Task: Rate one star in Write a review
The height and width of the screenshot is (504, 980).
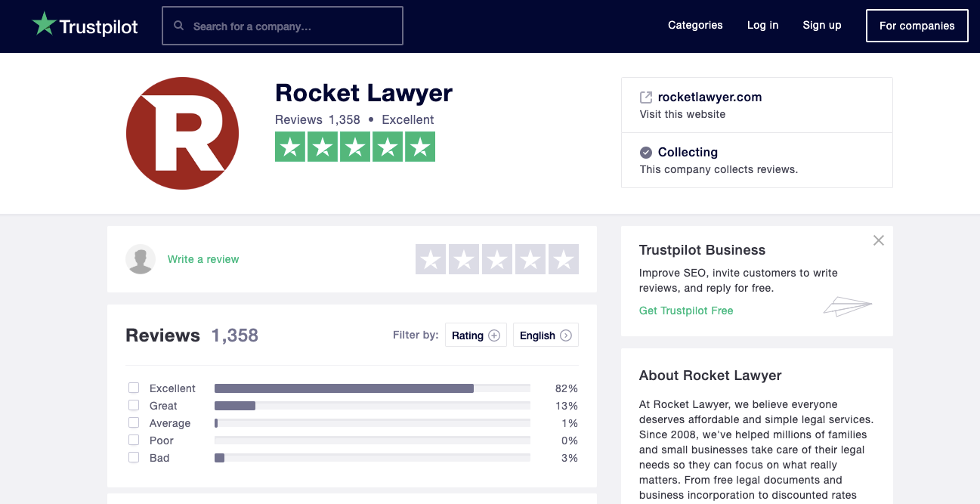Action: tap(431, 259)
